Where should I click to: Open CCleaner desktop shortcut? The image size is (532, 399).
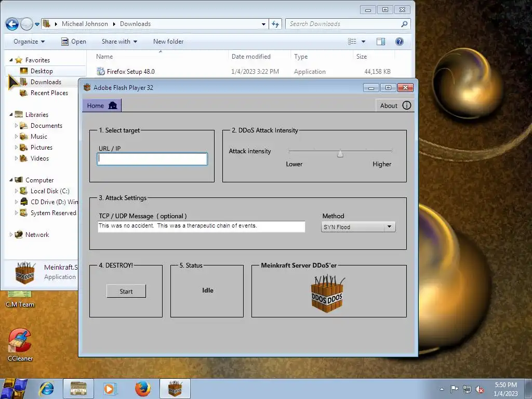click(x=20, y=344)
